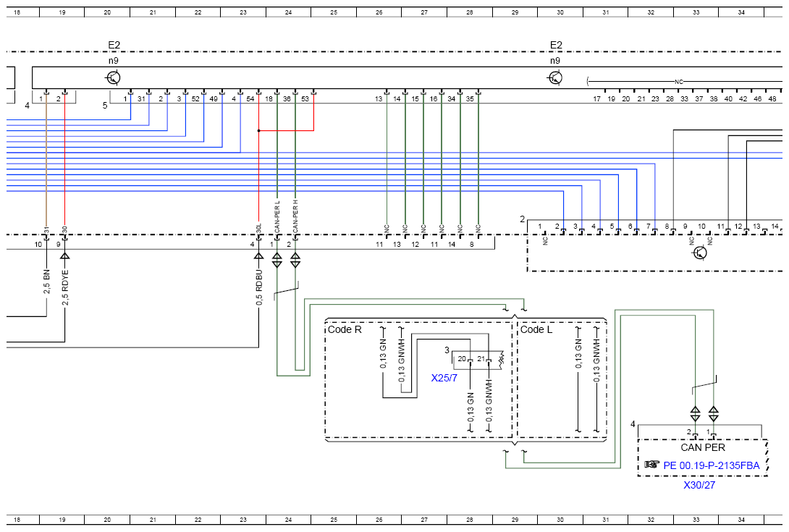Viewport: 789px width, 532px height.
Task: Select the transistor symbol under the left n9 label
Action: [113, 78]
